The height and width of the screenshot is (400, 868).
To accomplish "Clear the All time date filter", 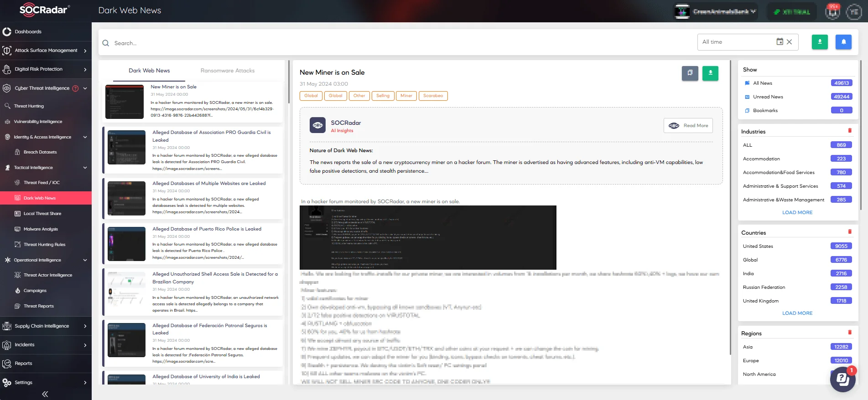I will (790, 42).
